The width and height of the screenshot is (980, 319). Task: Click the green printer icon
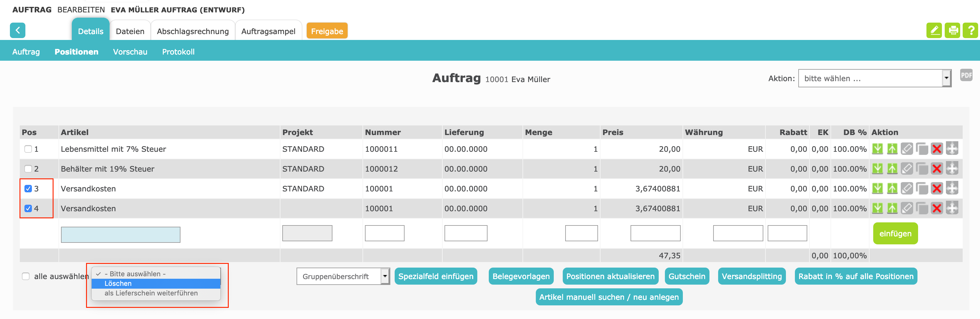pos(953,30)
